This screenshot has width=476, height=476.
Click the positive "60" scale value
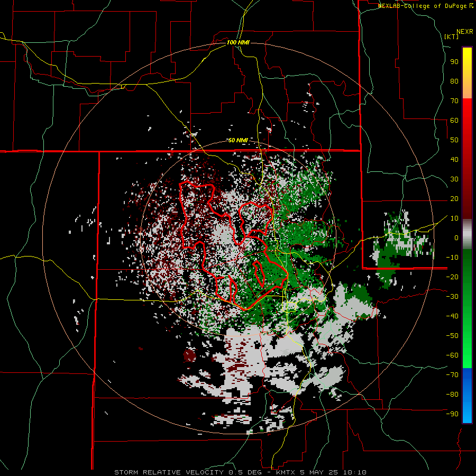[454, 120]
